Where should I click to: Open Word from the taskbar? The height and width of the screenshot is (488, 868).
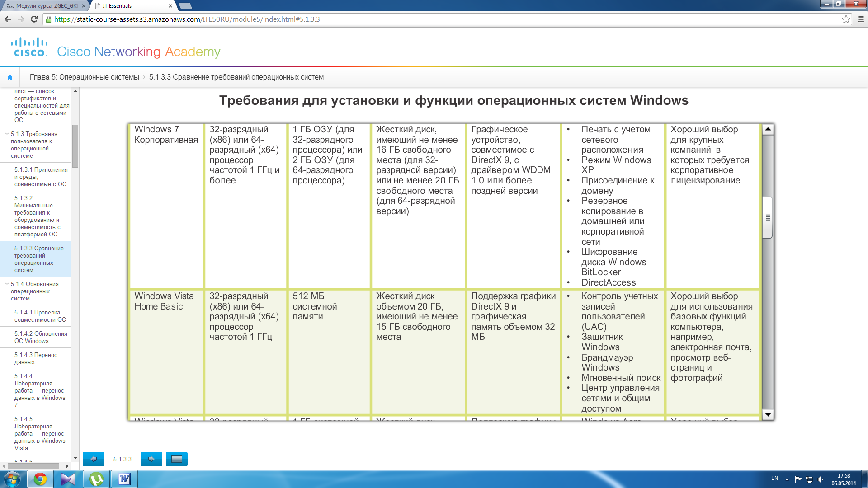click(x=124, y=479)
